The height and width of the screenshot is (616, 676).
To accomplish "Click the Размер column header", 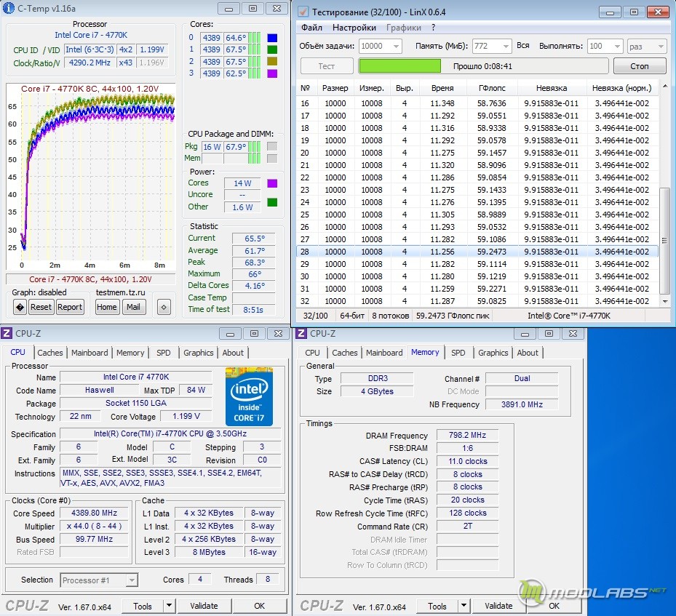I will pos(335,88).
